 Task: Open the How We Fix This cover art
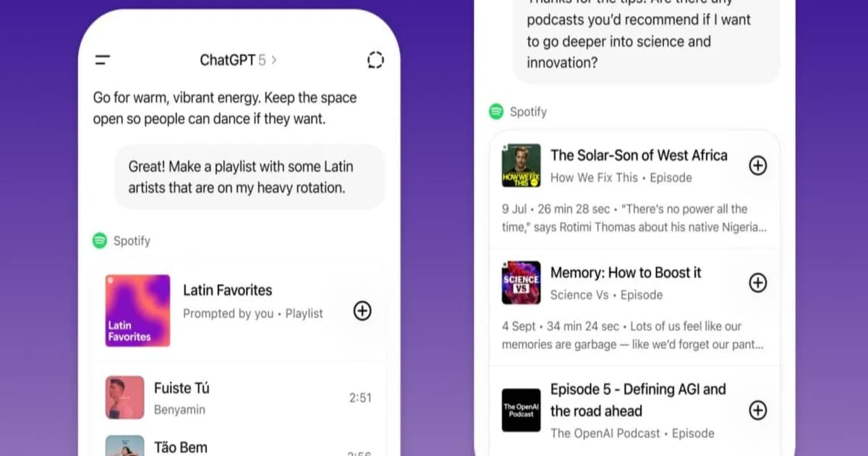[522, 166]
